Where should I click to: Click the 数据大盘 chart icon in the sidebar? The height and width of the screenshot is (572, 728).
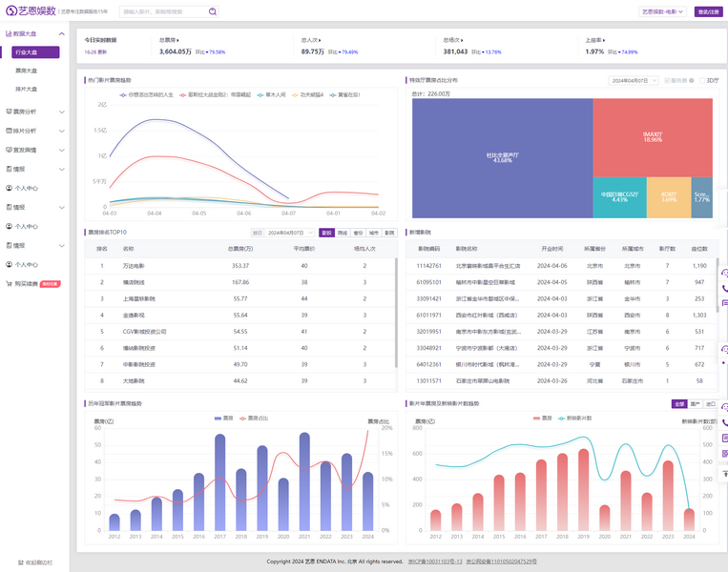pos(9,33)
